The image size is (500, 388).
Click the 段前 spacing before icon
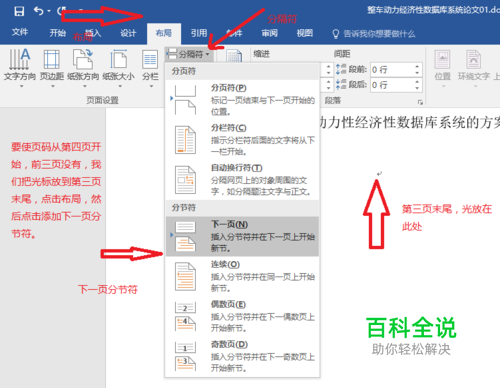tap(341, 69)
